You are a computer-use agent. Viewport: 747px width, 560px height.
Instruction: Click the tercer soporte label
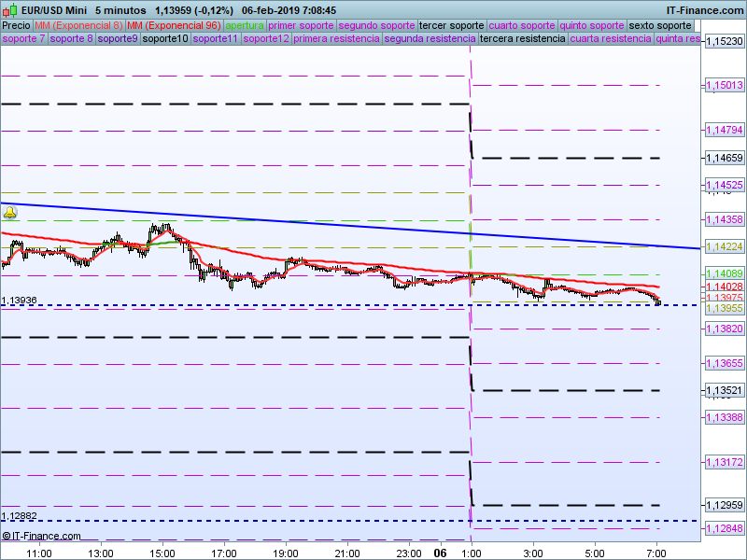point(451,26)
